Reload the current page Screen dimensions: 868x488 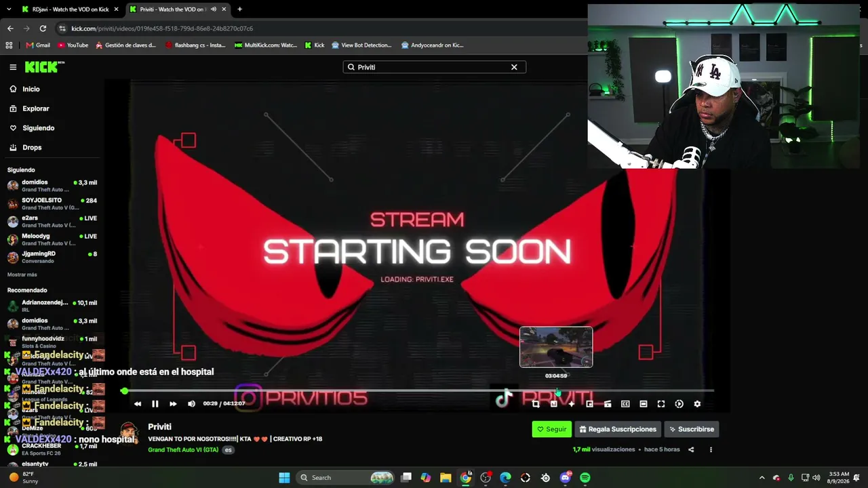point(43,28)
